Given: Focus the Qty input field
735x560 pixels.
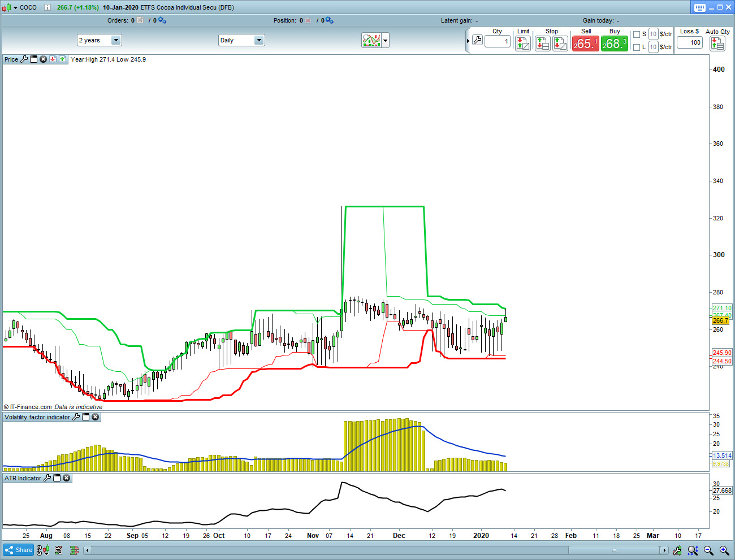Looking at the screenshot, I should (x=498, y=41).
